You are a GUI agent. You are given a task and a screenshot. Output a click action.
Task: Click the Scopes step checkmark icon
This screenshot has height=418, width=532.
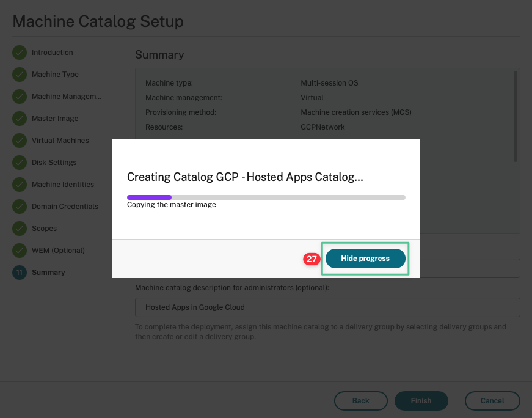pos(20,229)
